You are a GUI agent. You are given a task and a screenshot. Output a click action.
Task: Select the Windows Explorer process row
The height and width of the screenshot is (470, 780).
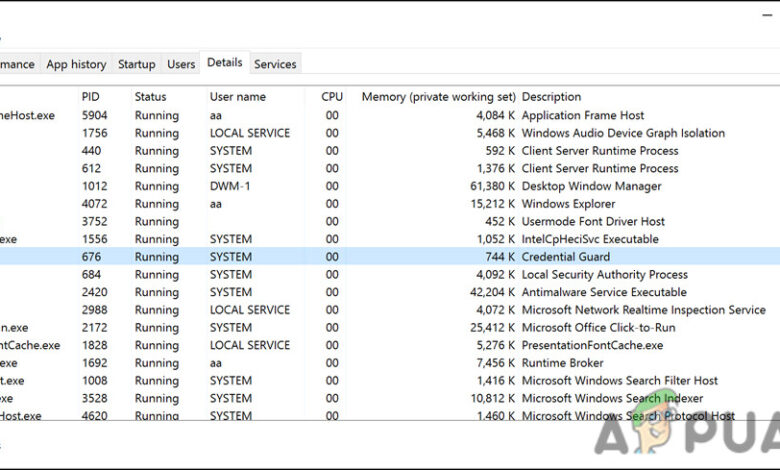568,204
